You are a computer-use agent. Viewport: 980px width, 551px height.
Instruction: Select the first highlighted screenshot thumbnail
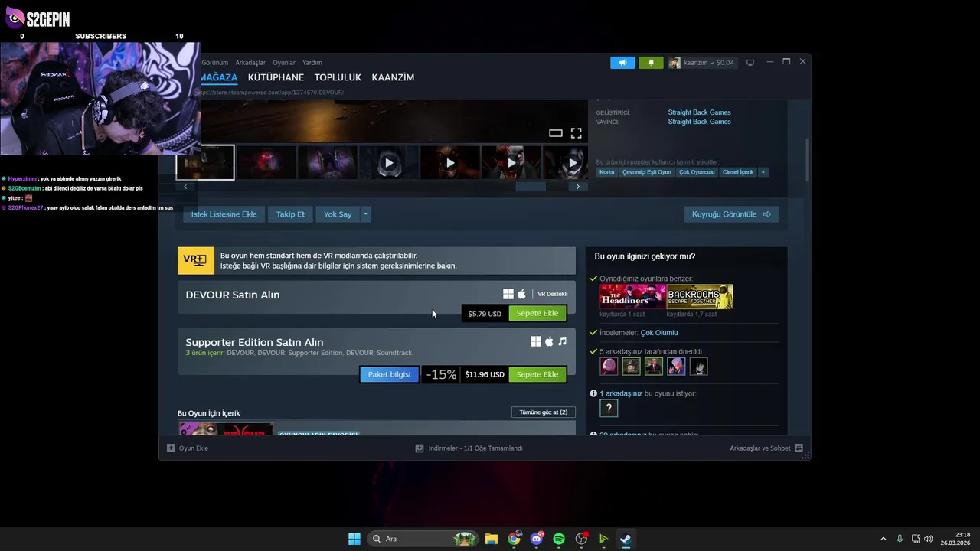tap(205, 162)
